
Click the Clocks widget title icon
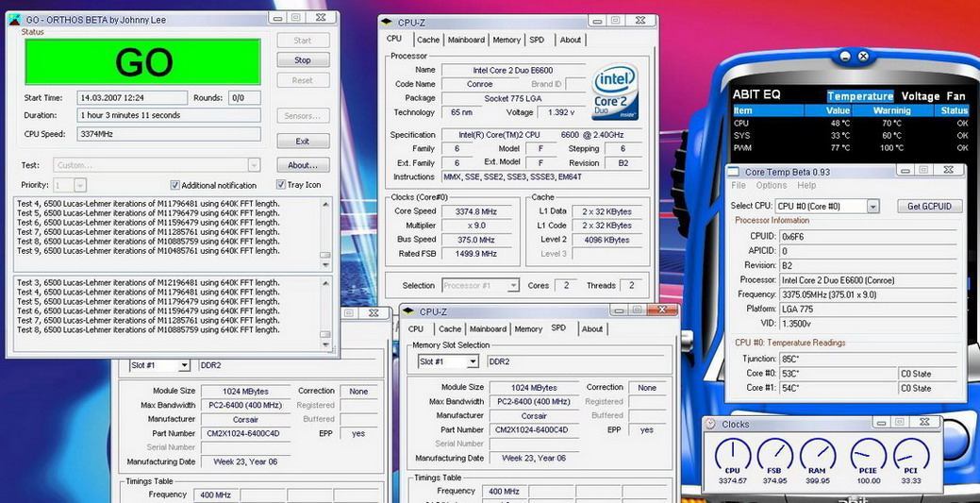710,424
